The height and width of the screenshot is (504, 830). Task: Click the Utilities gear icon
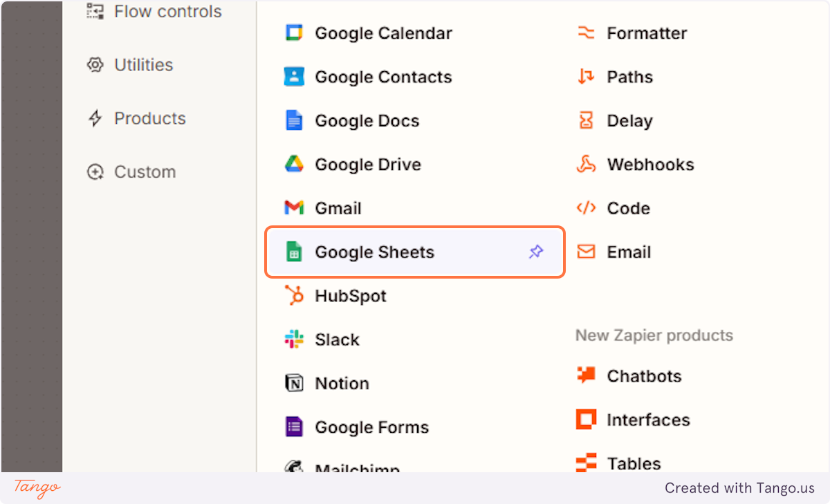(95, 65)
